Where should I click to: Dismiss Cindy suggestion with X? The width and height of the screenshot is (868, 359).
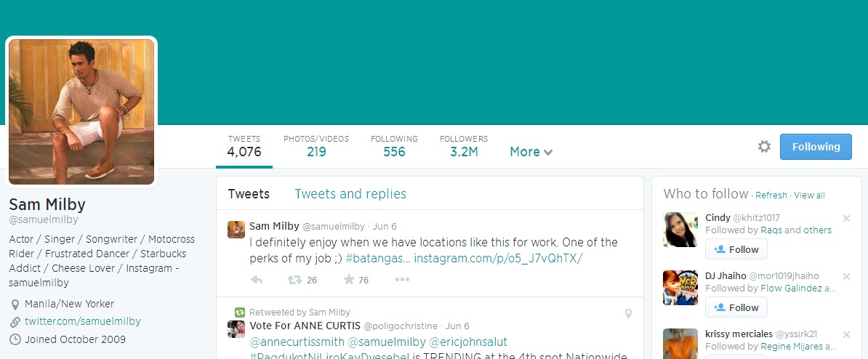[x=846, y=219]
